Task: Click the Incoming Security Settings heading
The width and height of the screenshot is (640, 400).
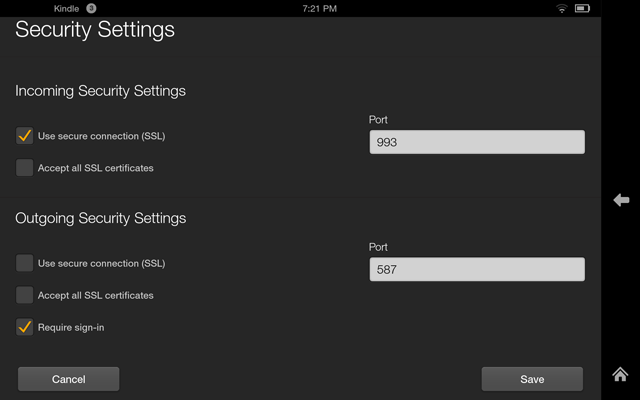Action: pyautogui.click(x=100, y=91)
